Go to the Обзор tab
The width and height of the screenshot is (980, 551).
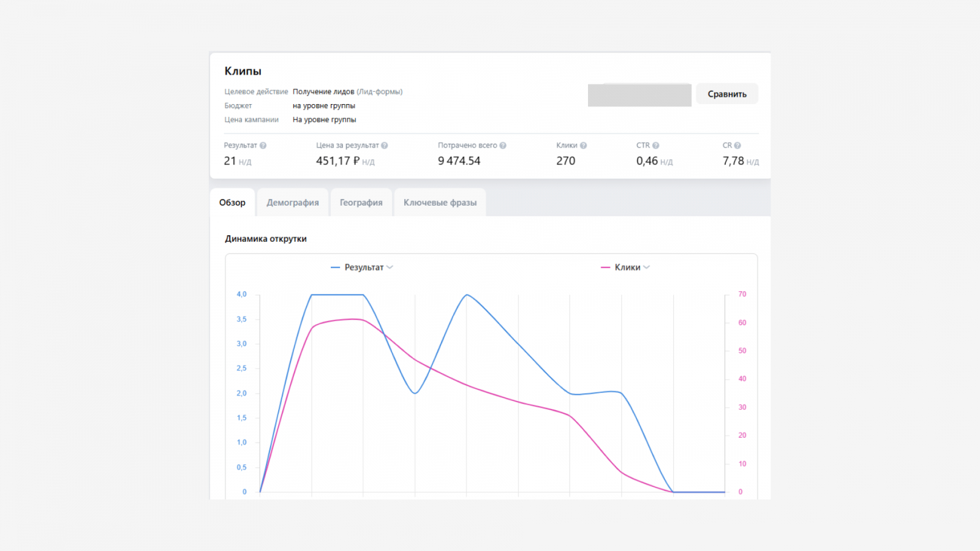tap(232, 203)
